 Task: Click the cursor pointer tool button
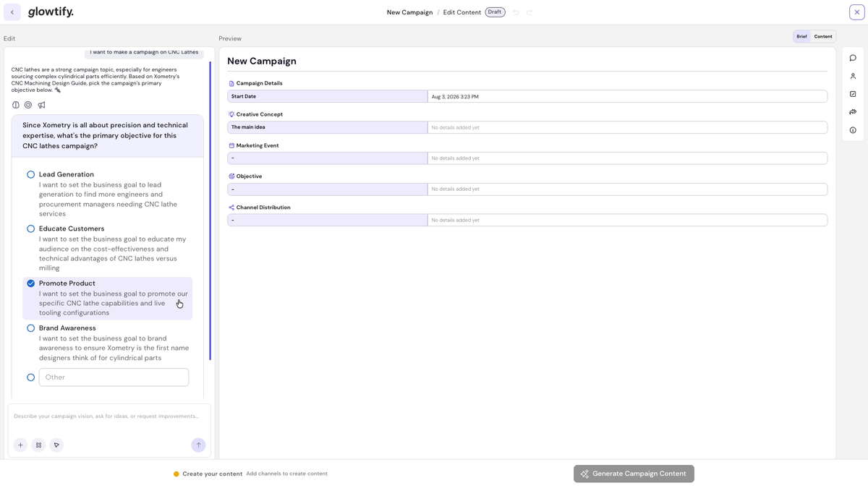(56, 445)
